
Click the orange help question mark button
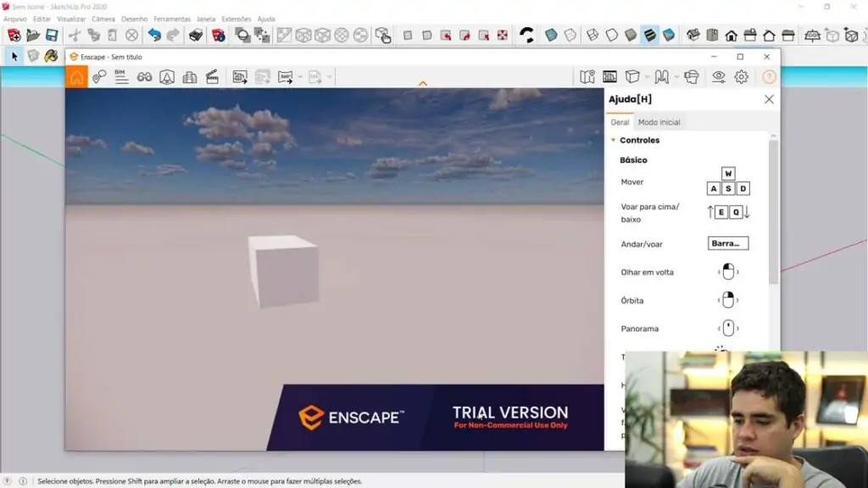tap(768, 76)
